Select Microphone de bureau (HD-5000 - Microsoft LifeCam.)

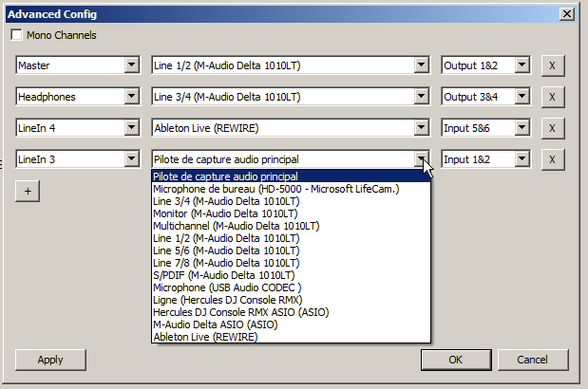tap(291, 189)
